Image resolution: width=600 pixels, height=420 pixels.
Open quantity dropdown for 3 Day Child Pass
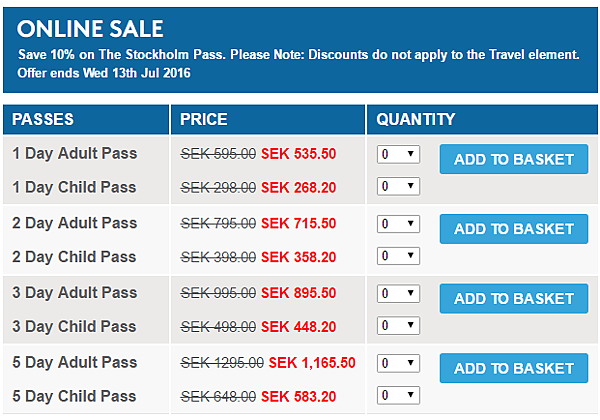[x=398, y=326]
